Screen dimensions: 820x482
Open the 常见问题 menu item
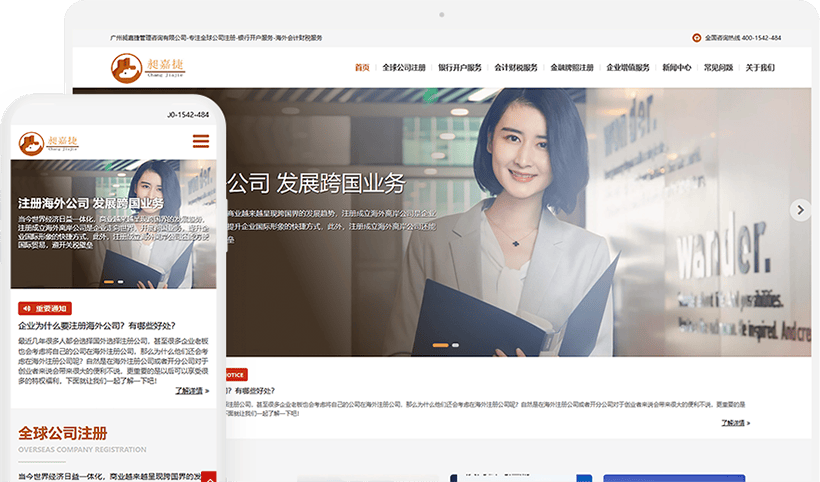[x=719, y=67]
